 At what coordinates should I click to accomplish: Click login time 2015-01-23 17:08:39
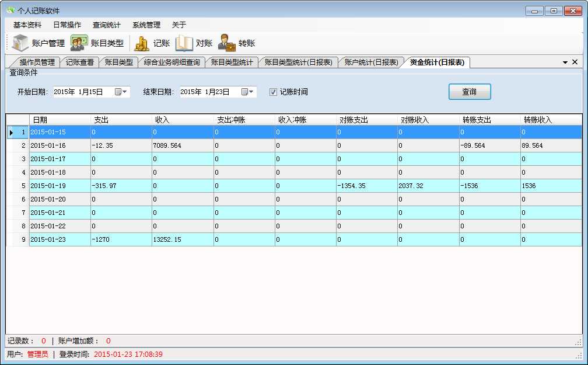[x=128, y=354]
